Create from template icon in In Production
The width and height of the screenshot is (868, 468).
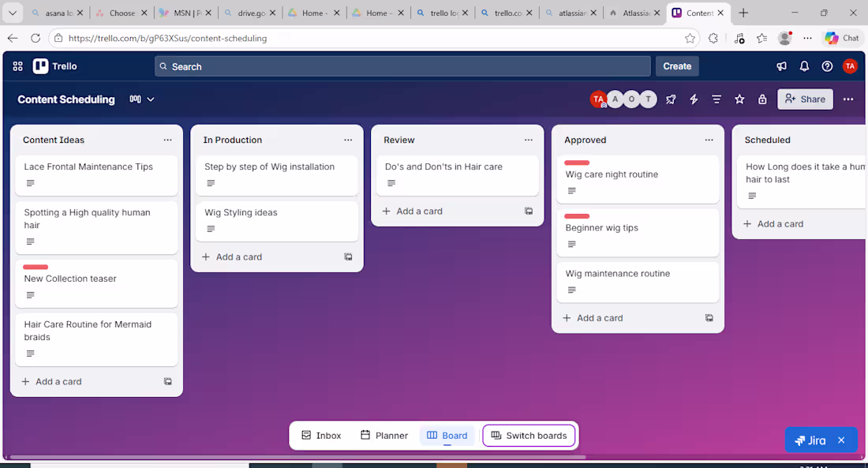(348, 257)
